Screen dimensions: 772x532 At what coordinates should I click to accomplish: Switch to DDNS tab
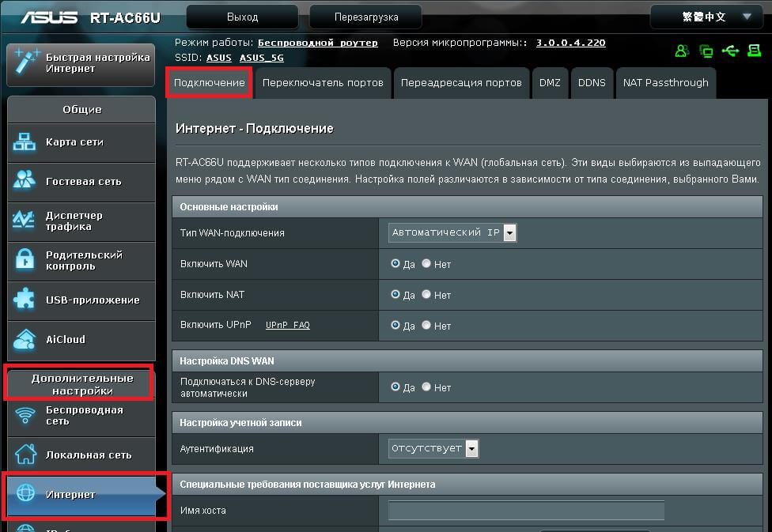(592, 83)
